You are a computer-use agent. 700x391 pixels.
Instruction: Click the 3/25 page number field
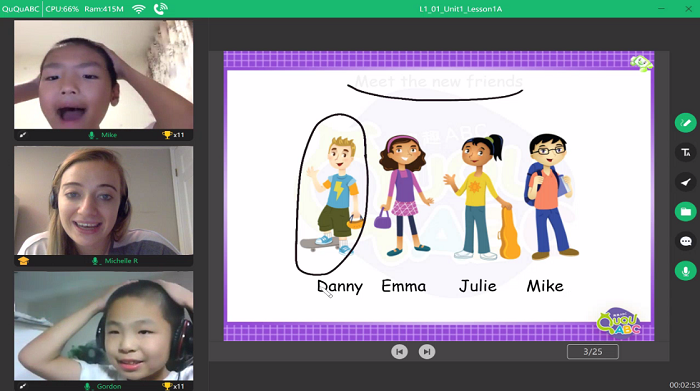[593, 352]
